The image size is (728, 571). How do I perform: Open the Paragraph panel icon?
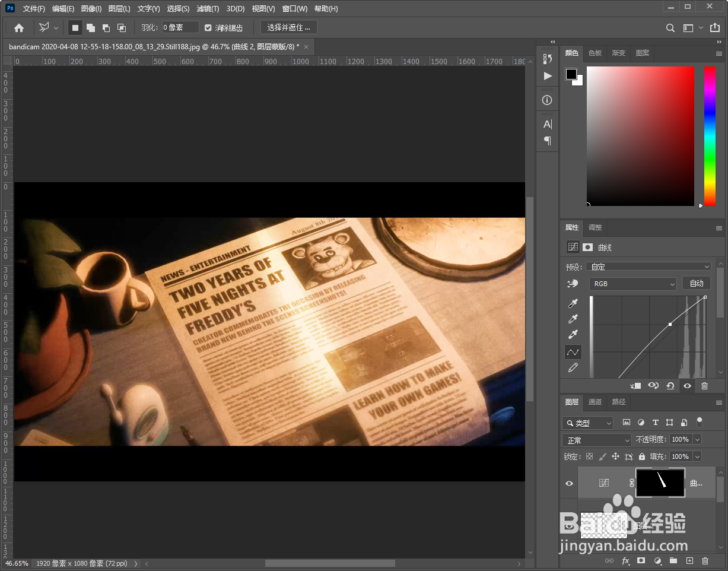point(548,141)
